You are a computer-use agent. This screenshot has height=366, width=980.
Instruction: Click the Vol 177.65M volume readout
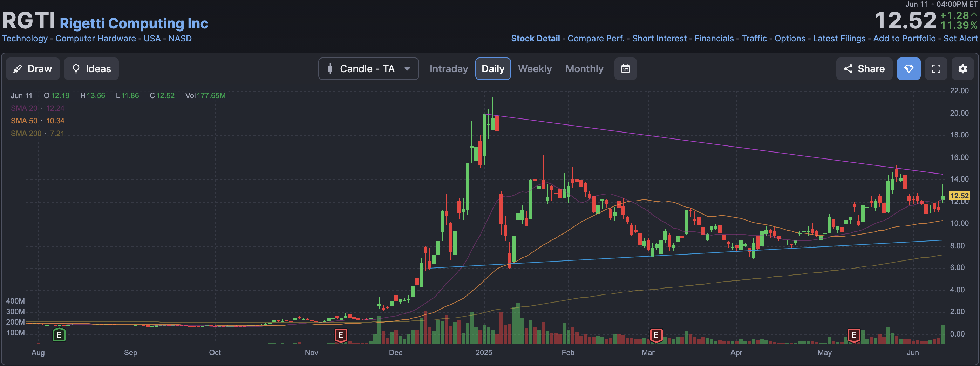pos(205,95)
